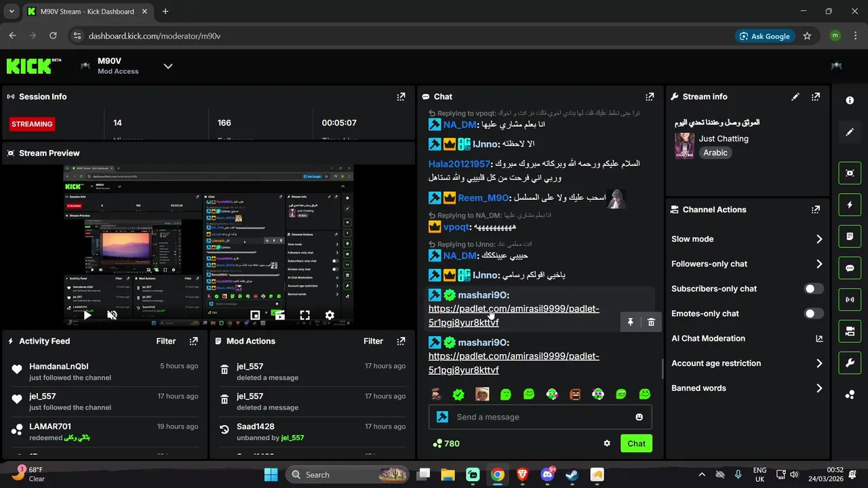Toggle the wrench sidebar icon
The width and height of the screenshot is (868, 488).
tap(850, 363)
